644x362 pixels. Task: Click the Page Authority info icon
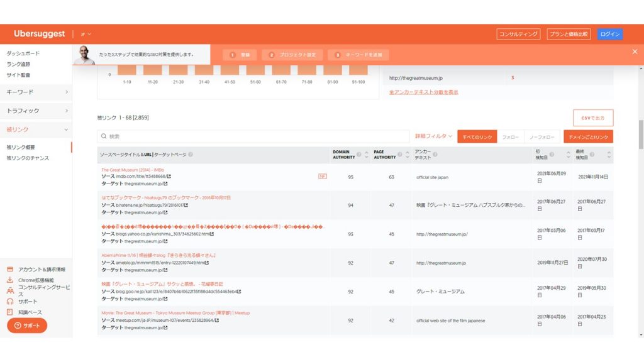click(401, 154)
